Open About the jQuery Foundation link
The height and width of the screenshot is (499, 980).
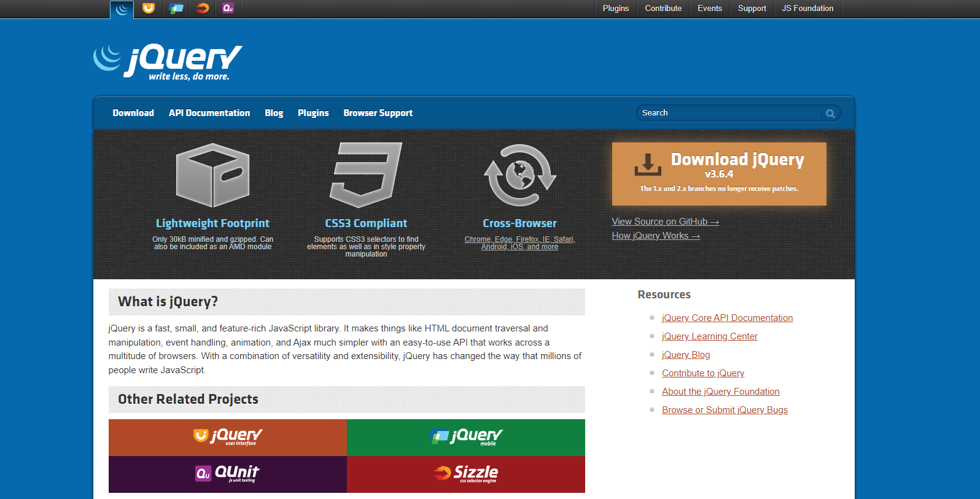721,392
